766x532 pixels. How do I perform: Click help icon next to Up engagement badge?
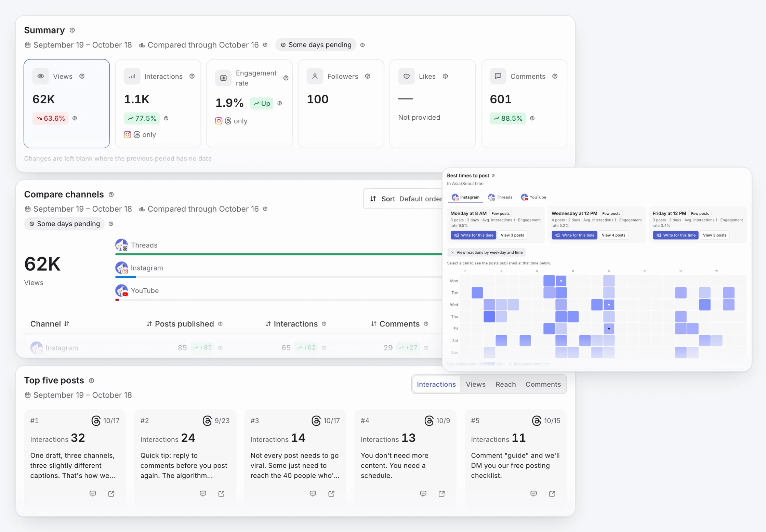(x=280, y=103)
